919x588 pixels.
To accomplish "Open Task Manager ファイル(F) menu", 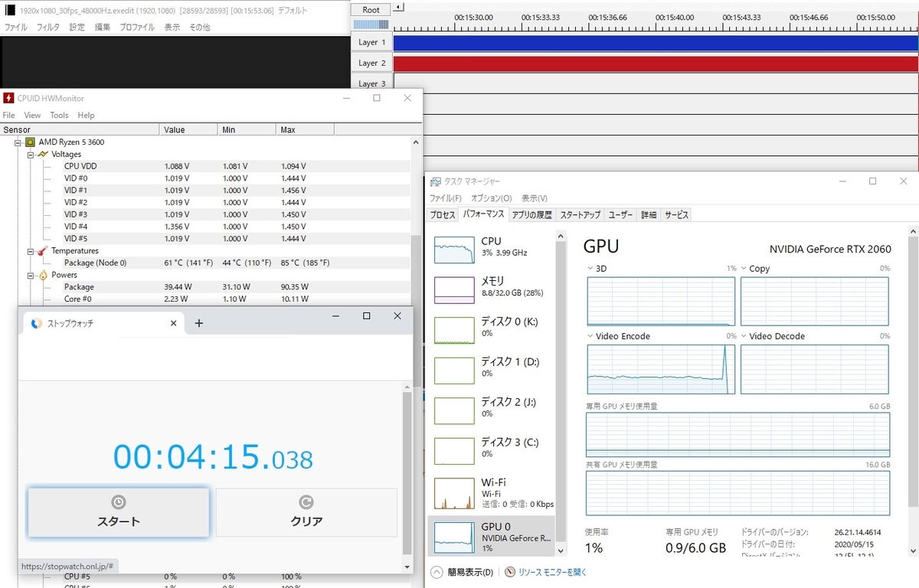I will pyautogui.click(x=445, y=198).
